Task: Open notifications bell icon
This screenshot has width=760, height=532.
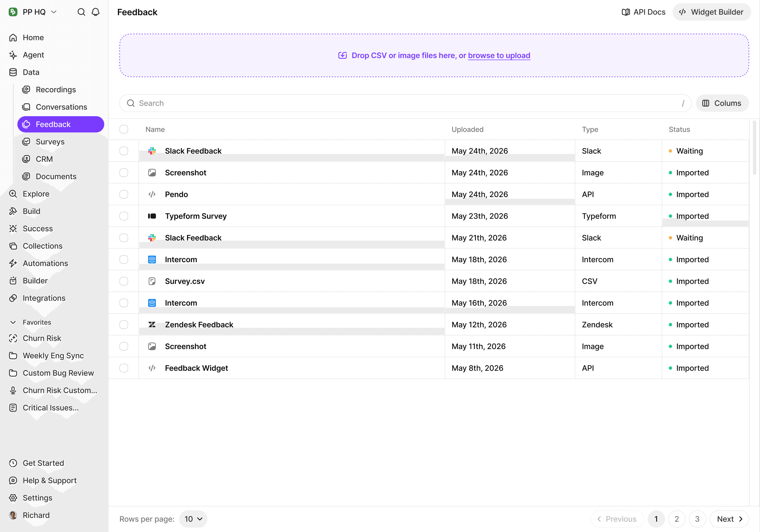Action: coord(96,12)
